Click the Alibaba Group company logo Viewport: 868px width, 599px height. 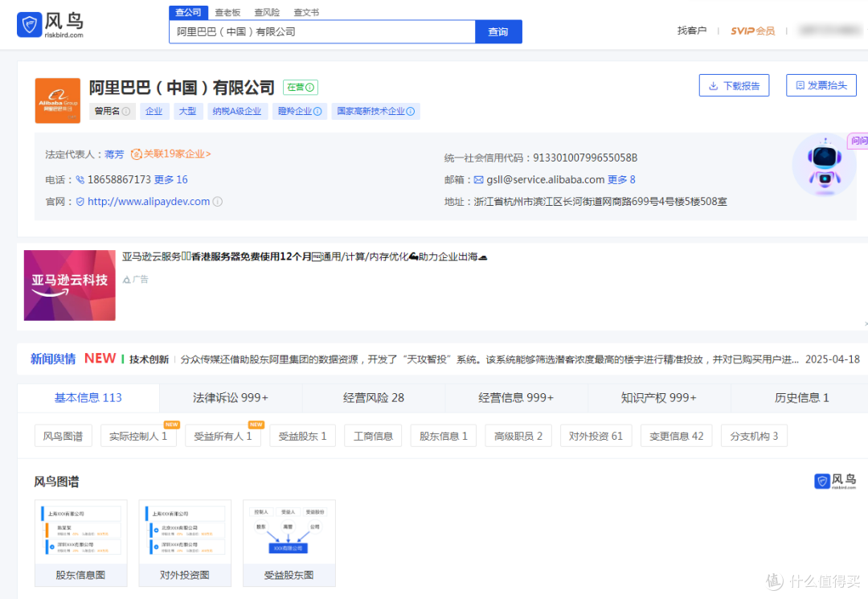point(58,101)
